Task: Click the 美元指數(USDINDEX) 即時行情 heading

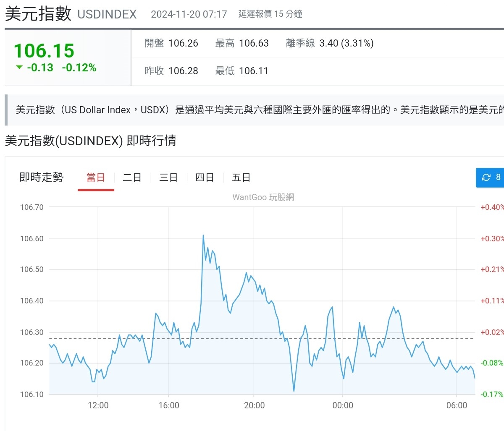Action: pos(91,141)
